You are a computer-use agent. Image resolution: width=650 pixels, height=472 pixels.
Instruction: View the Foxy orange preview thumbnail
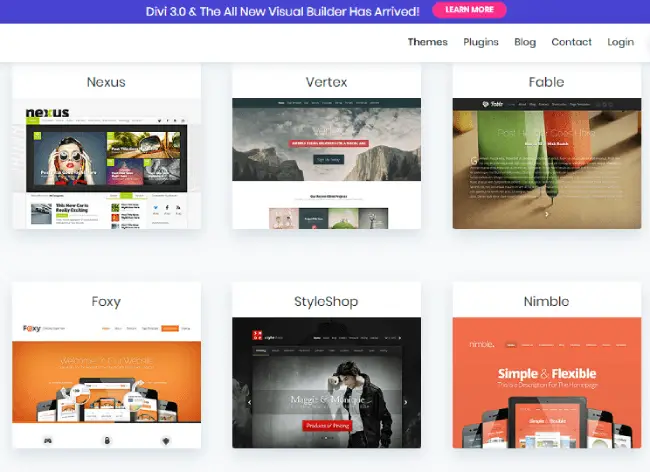(107, 382)
